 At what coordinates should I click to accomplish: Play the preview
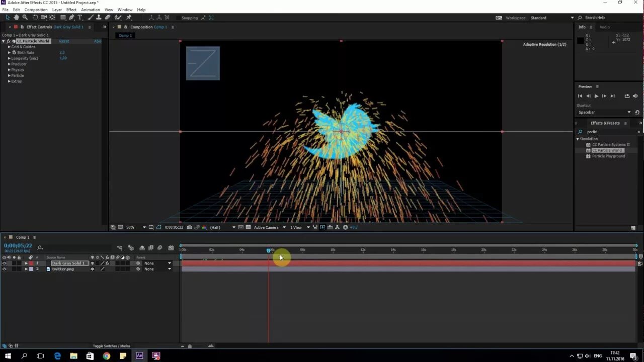click(x=596, y=96)
